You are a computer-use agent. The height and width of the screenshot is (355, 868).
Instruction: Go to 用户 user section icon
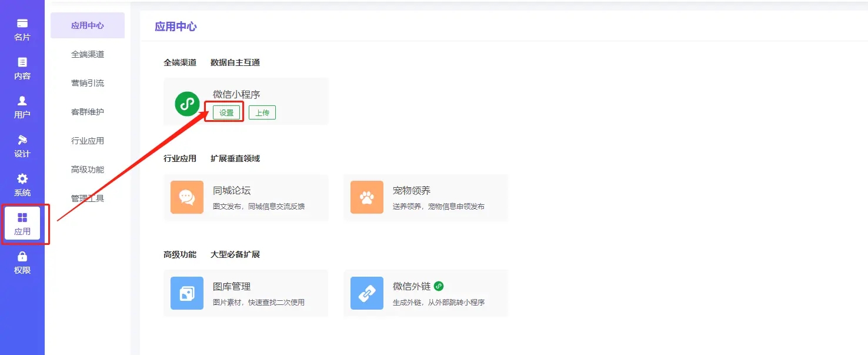coord(22,101)
